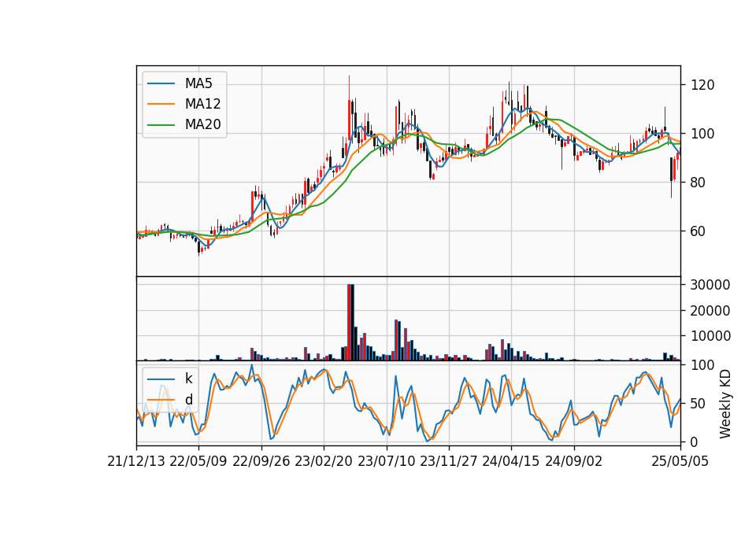Click the tallest volume bar
This screenshot has width=756, height=543.
(x=349, y=323)
